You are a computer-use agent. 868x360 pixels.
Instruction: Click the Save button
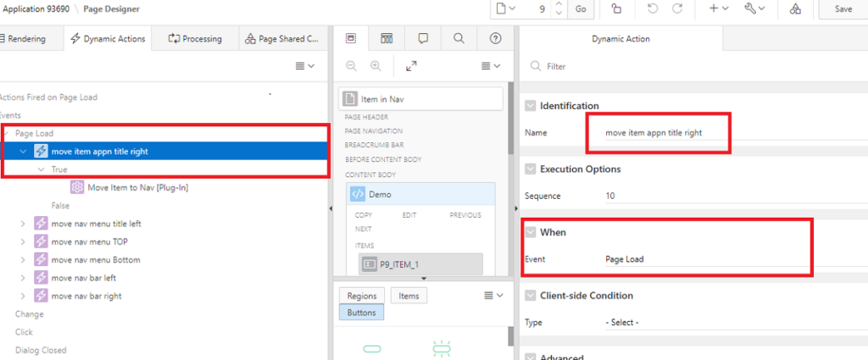click(x=843, y=8)
